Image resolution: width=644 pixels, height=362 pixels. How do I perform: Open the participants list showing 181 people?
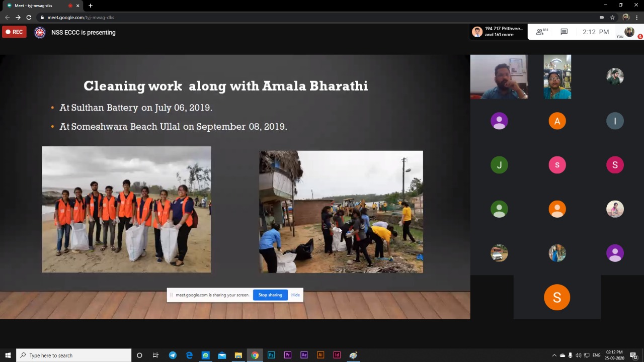tap(542, 32)
